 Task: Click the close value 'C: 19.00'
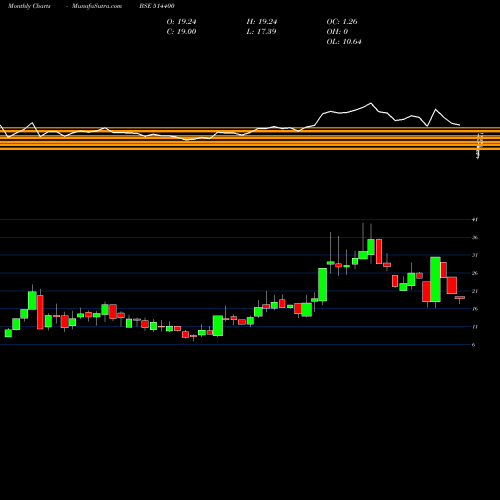(x=181, y=32)
